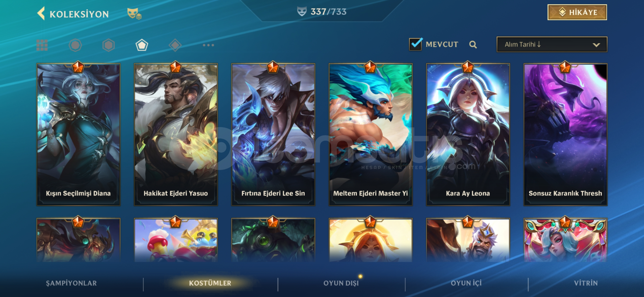Select the diamond rarity filter icon
Image resolution: width=644 pixels, height=297 pixels.
tap(175, 45)
